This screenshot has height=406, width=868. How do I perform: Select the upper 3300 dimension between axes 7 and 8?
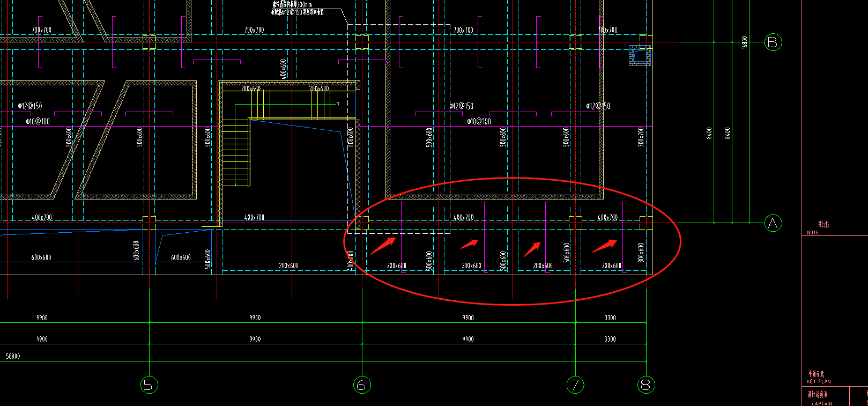click(x=610, y=318)
